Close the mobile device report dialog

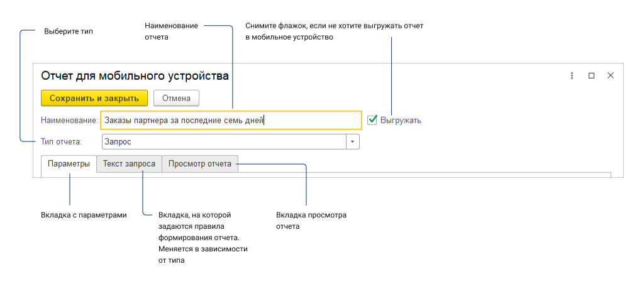[x=611, y=75]
